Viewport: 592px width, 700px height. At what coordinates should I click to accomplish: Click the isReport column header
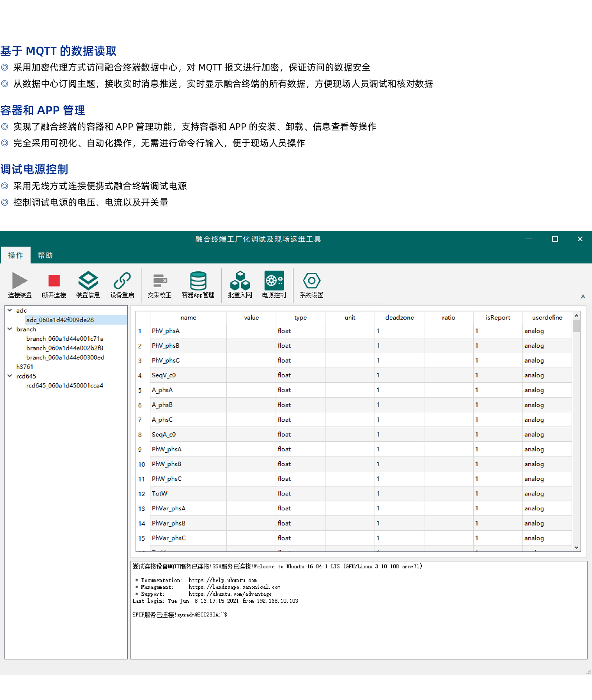498,317
